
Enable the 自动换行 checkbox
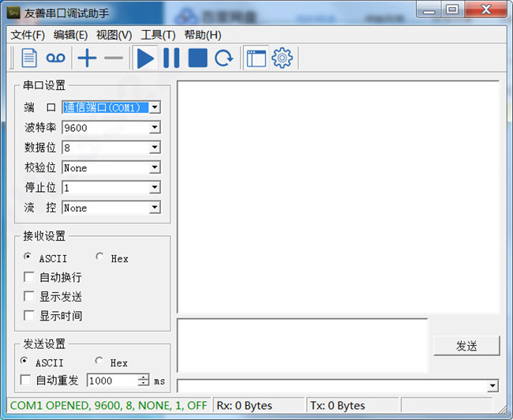[x=29, y=278]
